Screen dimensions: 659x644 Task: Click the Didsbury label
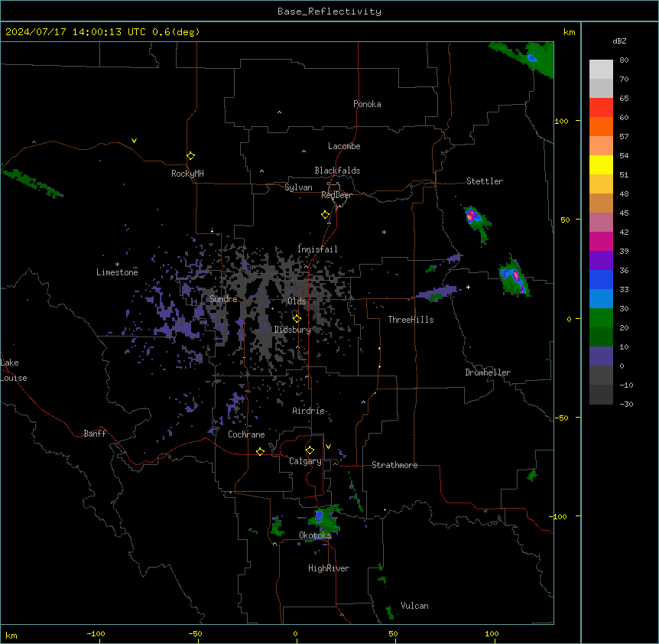point(293,330)
